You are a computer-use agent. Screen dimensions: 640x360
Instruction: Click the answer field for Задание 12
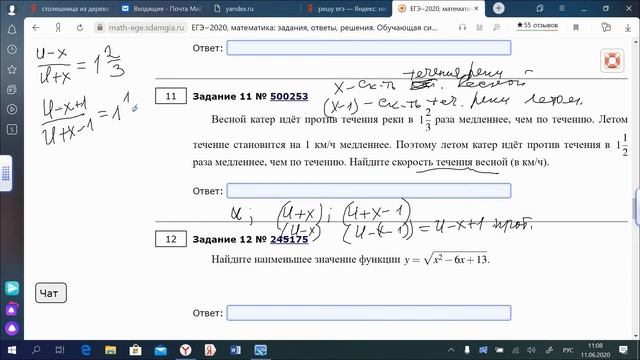(x=369, y=313)
